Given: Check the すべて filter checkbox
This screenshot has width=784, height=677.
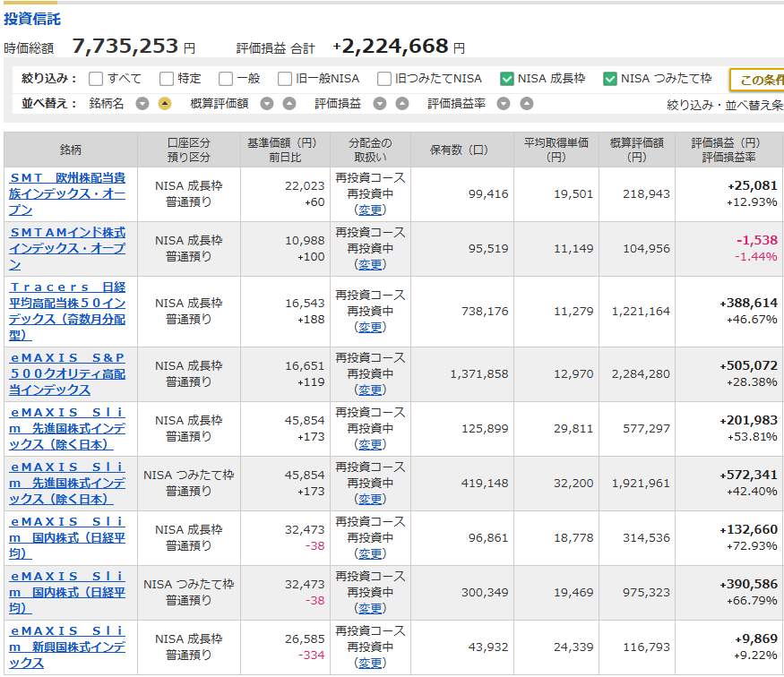Looking at the screenshot, I should [x=96, y=79].
